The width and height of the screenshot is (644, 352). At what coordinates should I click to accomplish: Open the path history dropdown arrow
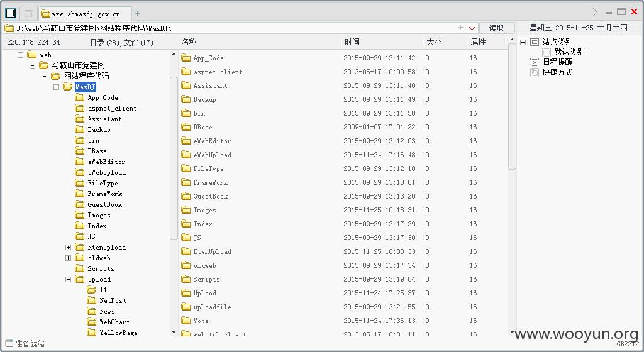472,28
